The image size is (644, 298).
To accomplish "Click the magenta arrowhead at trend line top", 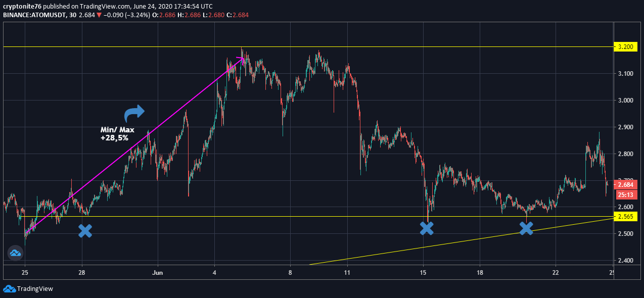I will click(240, 61).
